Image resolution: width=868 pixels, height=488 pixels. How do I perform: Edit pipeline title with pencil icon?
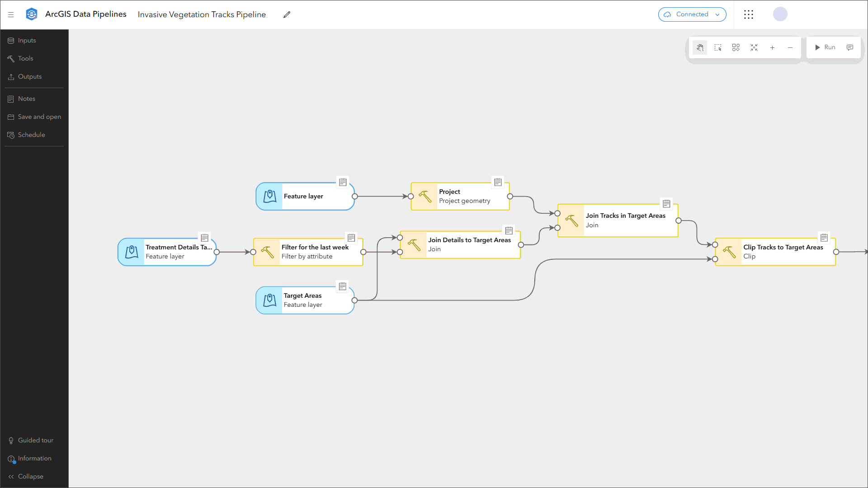click(287, 14)
